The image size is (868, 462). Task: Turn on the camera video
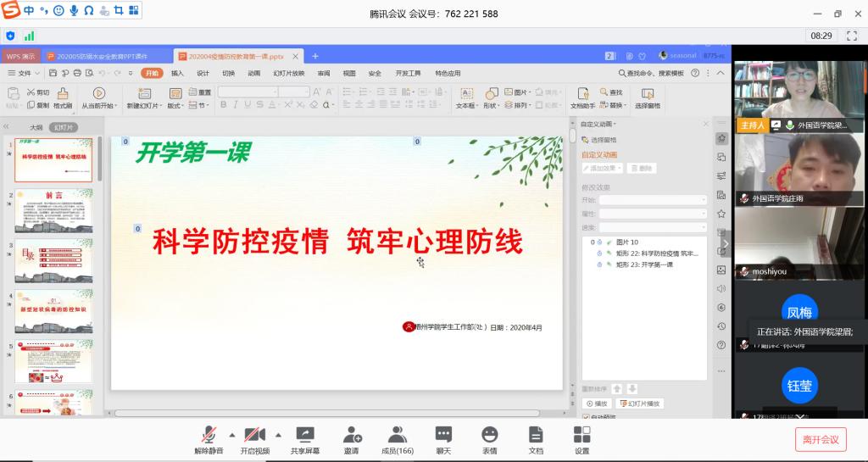[254, 440]
